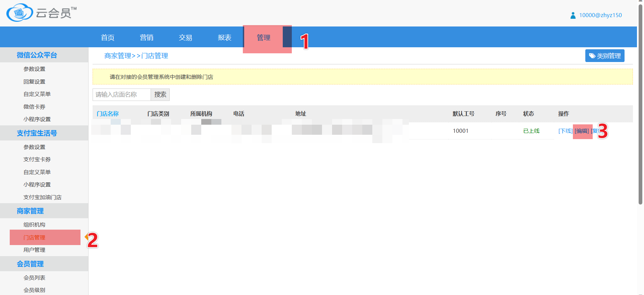Click the 类别管理 button
Viewport: 644px width, 295px height.
[x=605, y=56]
